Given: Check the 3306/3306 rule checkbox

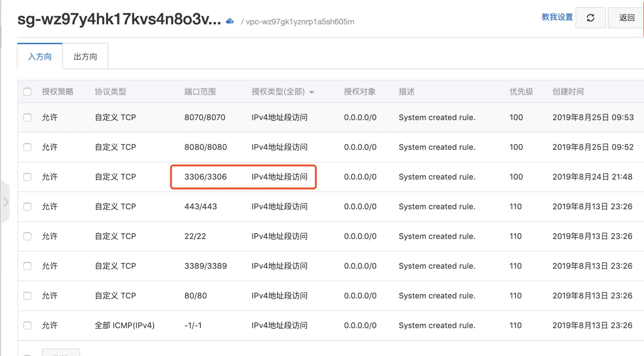Looking at the screenshot, I should [27, 177].
